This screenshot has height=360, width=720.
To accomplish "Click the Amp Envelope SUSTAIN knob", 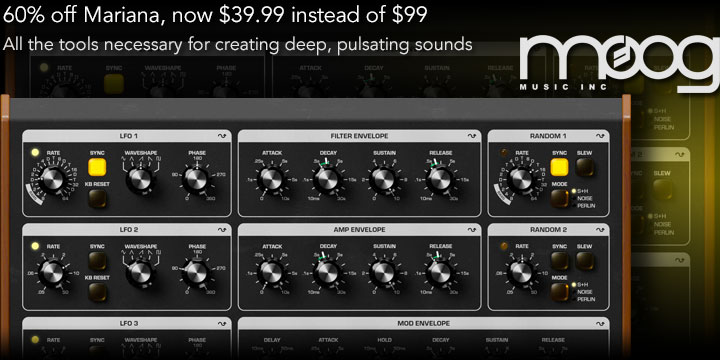I will pos(384,273).
